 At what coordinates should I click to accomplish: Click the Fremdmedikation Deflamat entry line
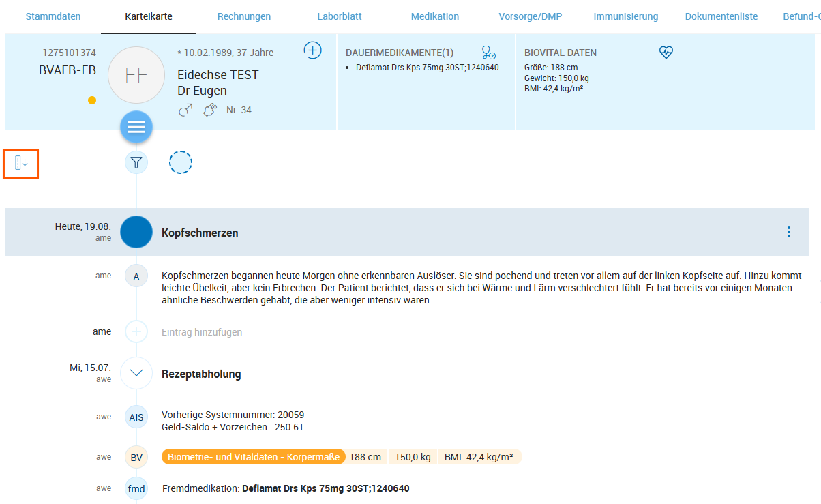pos(286,488)
